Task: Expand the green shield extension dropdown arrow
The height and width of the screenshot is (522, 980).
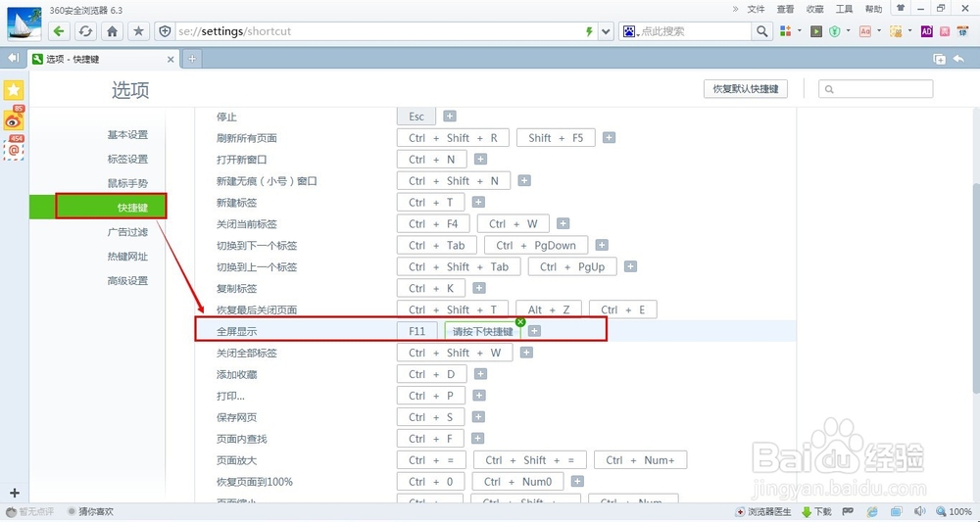Action: click(x=848, y=30)
